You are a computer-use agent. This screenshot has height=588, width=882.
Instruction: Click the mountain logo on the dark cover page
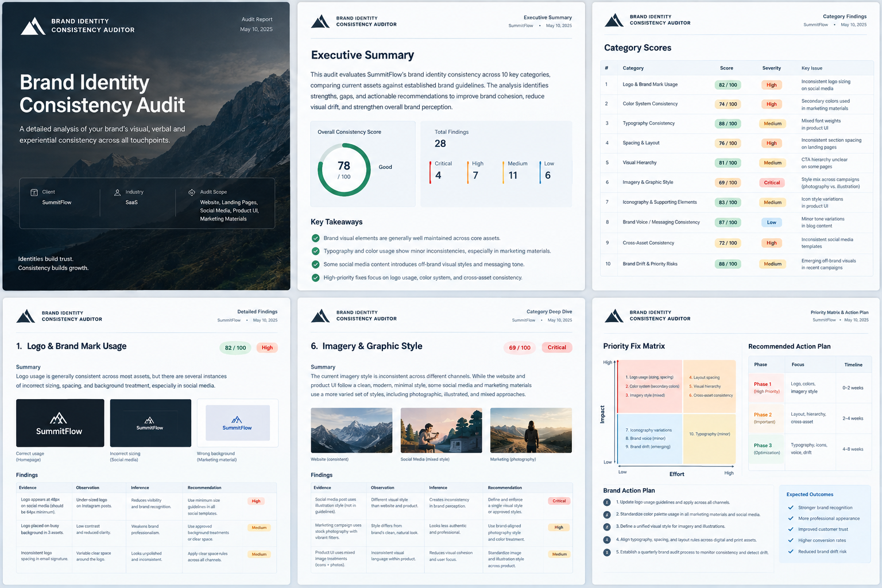click(33, 26)
